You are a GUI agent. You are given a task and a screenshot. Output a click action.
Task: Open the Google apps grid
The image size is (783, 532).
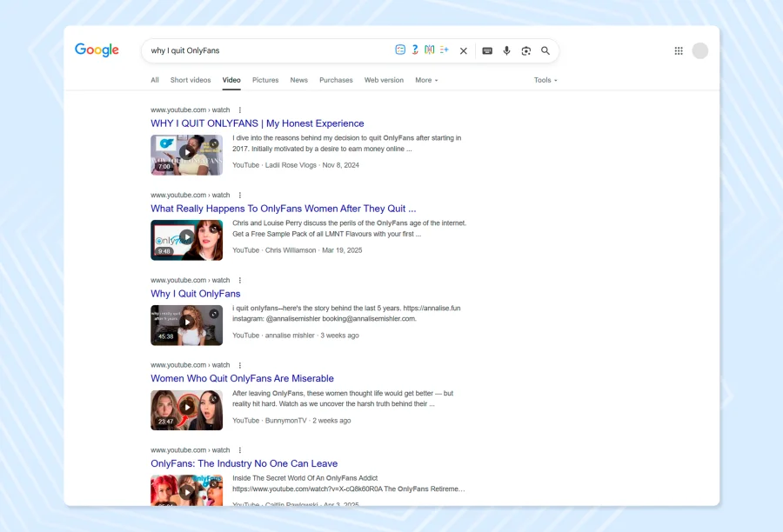tap(679, 50)
